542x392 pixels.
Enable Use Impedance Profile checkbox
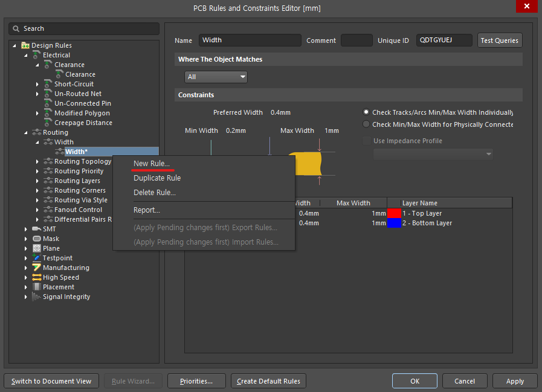coord(366,141)
